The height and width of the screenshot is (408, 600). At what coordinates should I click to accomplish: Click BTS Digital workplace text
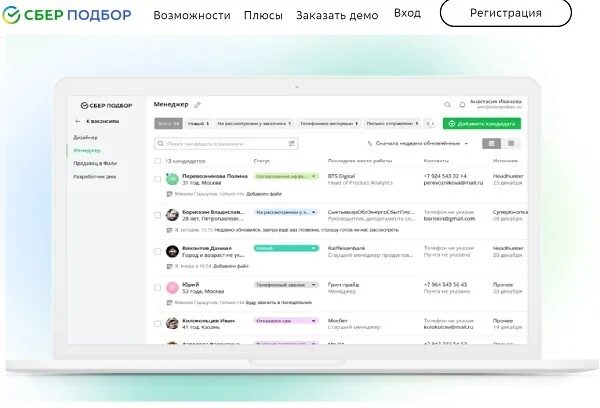tap(341, 176)
